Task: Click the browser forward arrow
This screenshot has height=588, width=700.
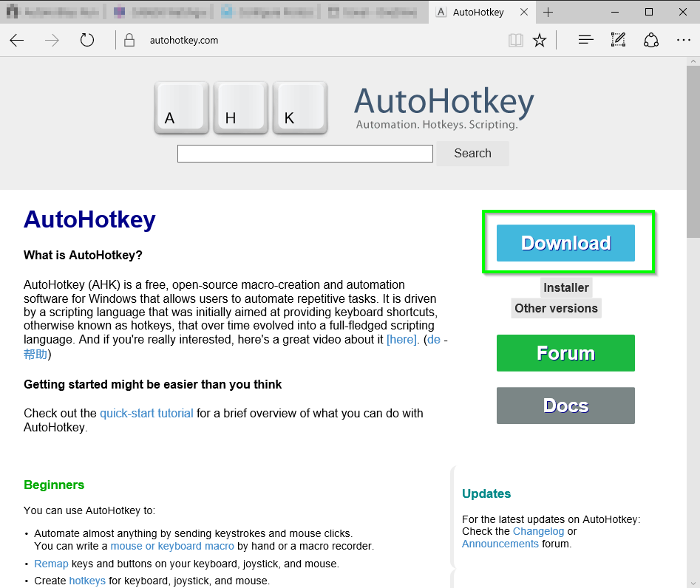Action: tap(52, 41)
